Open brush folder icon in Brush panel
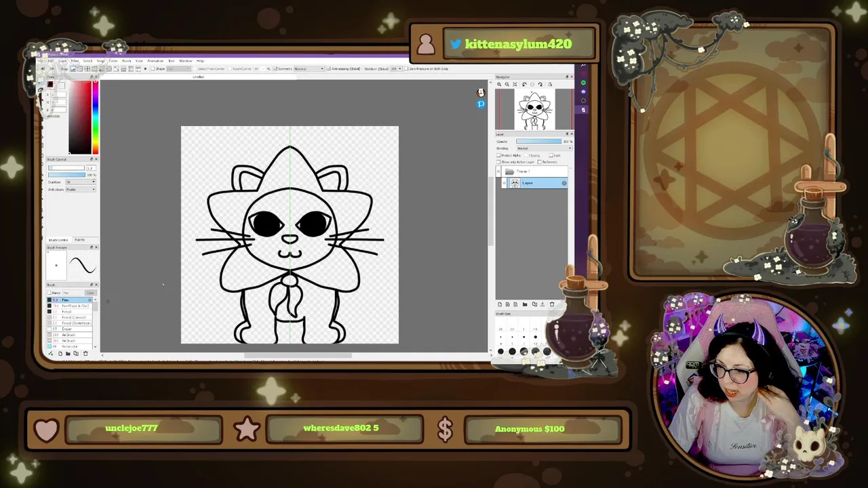 point(68,353)
